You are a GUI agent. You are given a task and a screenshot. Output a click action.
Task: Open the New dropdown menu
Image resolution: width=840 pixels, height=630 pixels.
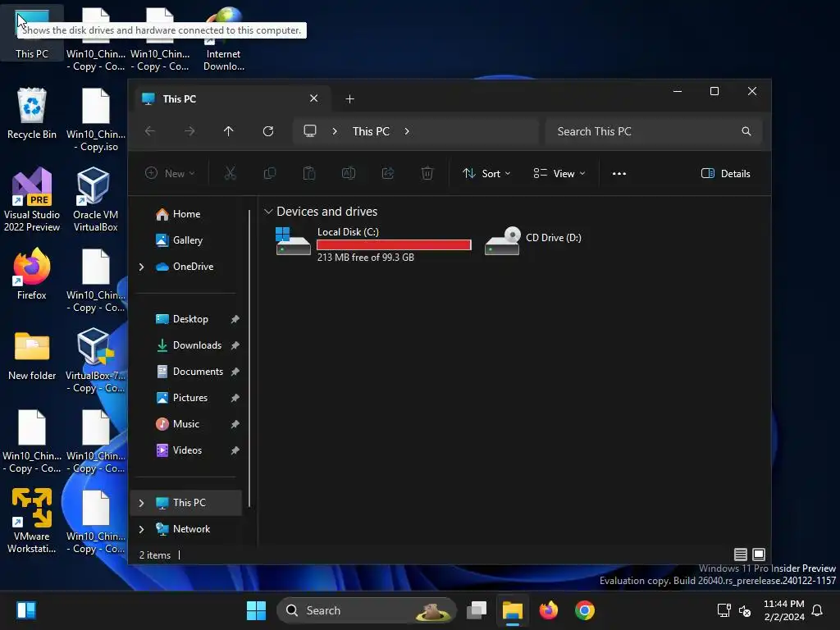click(x=170, y=174)
